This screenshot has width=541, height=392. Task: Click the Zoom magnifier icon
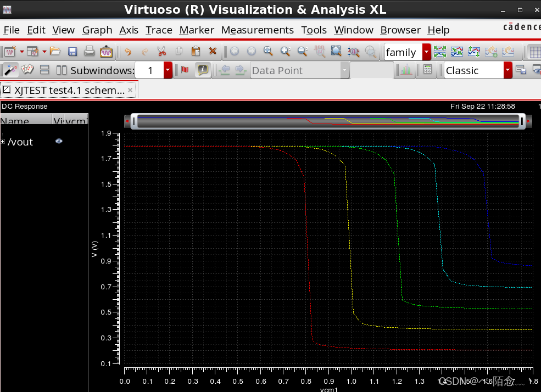click(x=268, y=52)
